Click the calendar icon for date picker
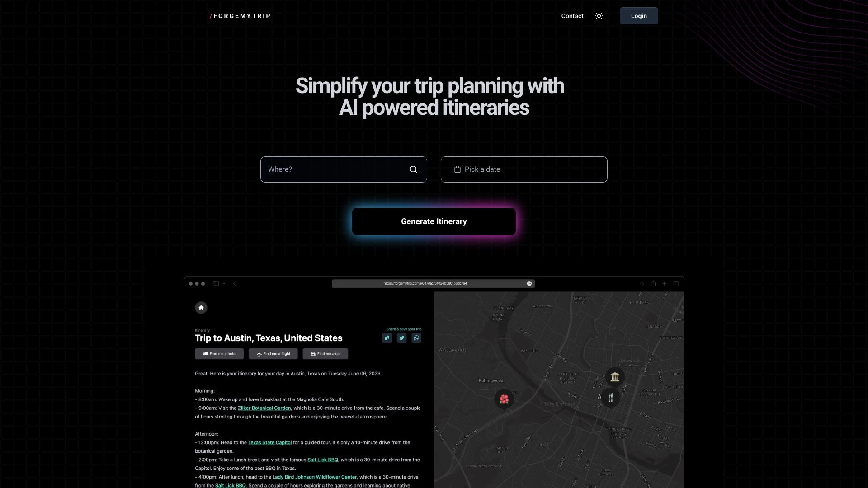The image size is (868, 488). click(457, 169)
